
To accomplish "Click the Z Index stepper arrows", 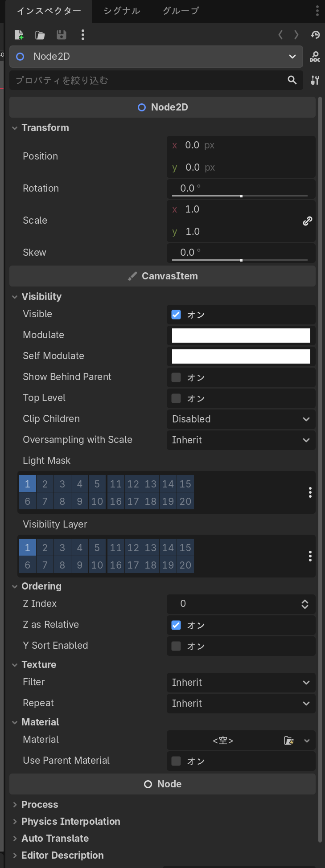I will (x=305, y=604).
